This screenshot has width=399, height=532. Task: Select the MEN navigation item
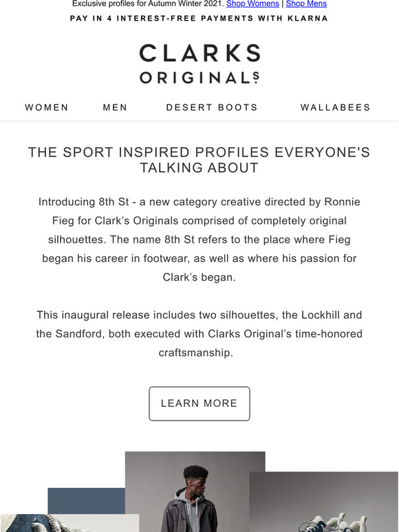tap(115, 107)
